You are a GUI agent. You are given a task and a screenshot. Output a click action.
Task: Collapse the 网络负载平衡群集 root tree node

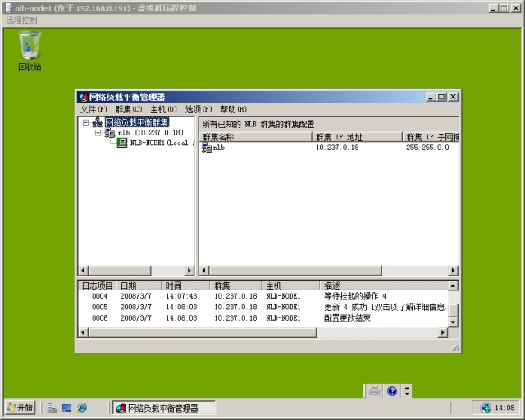click(85, 123)
